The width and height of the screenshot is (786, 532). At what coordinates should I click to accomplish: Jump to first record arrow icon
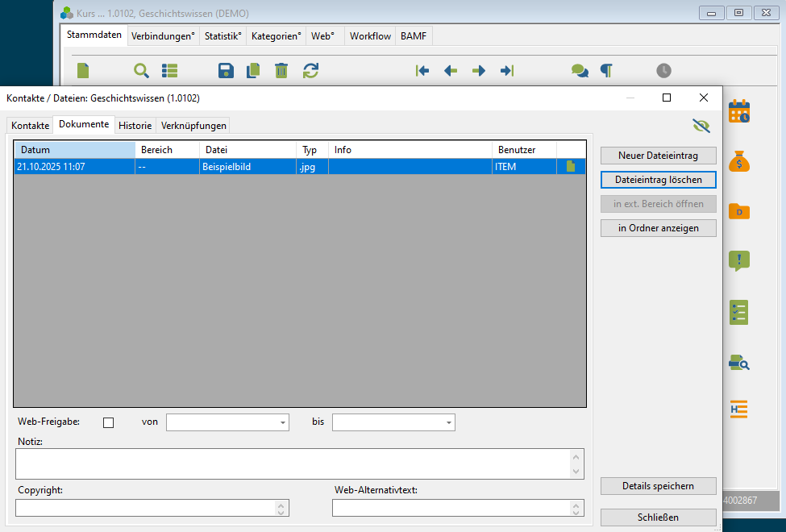(x=422, y=71)
